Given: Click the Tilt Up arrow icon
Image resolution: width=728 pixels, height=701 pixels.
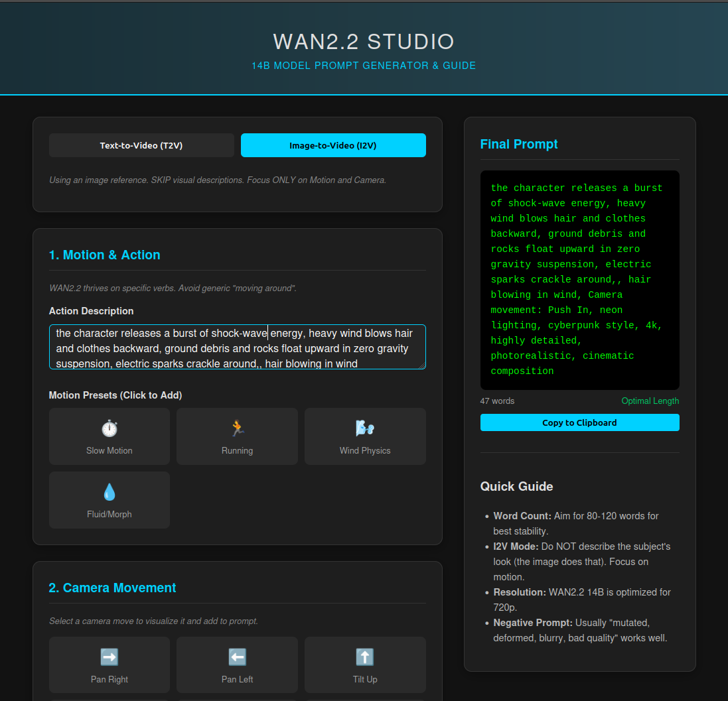Looking at the screenshot, I should (365, 657).
